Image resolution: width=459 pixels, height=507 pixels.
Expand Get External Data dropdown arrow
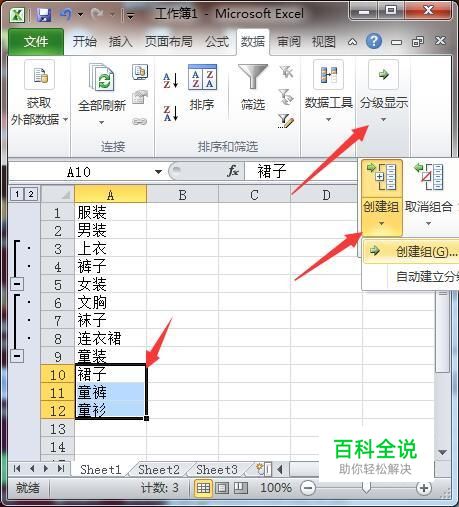coord(66,119)
